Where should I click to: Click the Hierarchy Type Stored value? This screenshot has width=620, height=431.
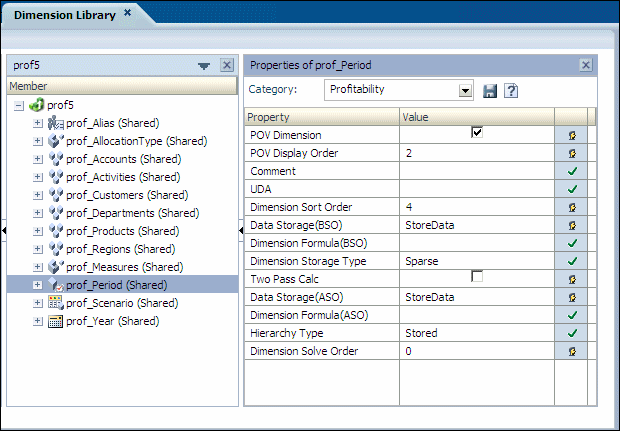coord(422,333)
